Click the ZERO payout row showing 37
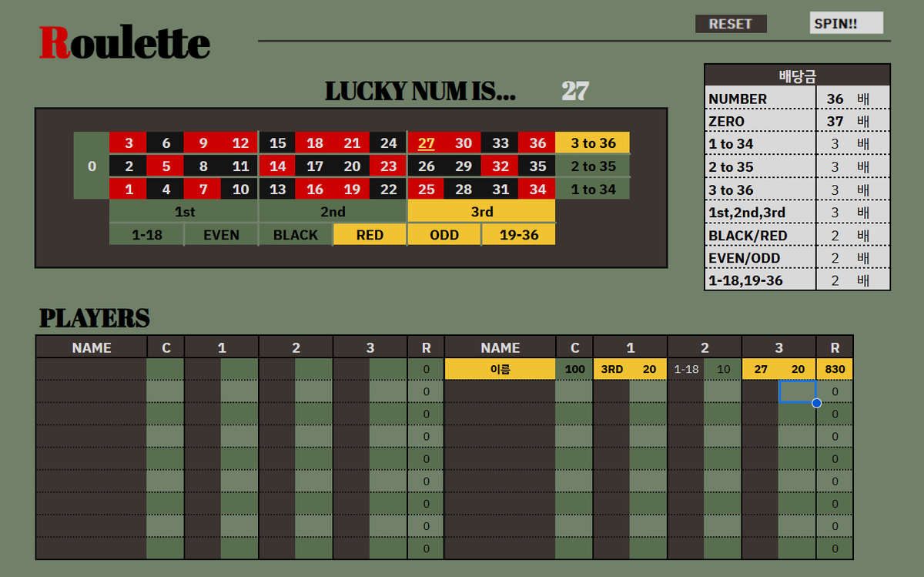This screenshot has height=577, width=924. point(798,121)
